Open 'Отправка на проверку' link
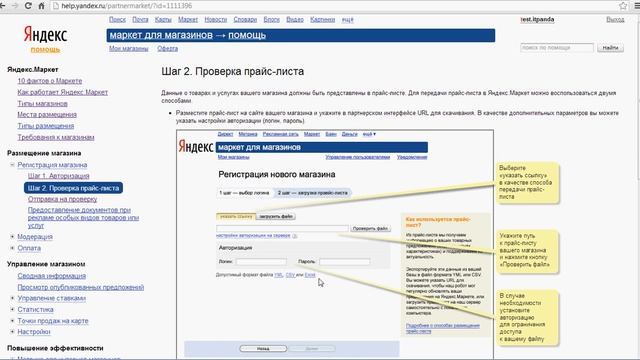The image size is (640, 360). (x=62, y=199)
